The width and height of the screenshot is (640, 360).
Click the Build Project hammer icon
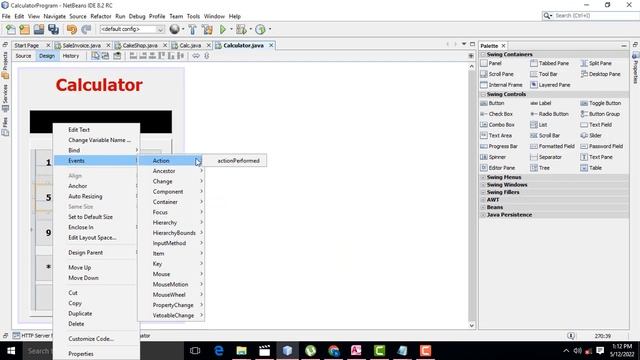coord(193,29)
